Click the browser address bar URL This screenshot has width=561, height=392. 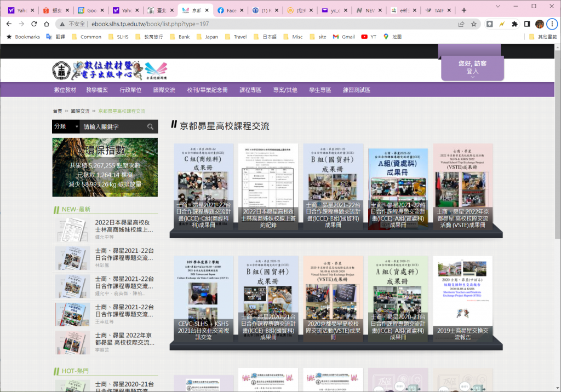pyautogui.click(x=150, y=24)
